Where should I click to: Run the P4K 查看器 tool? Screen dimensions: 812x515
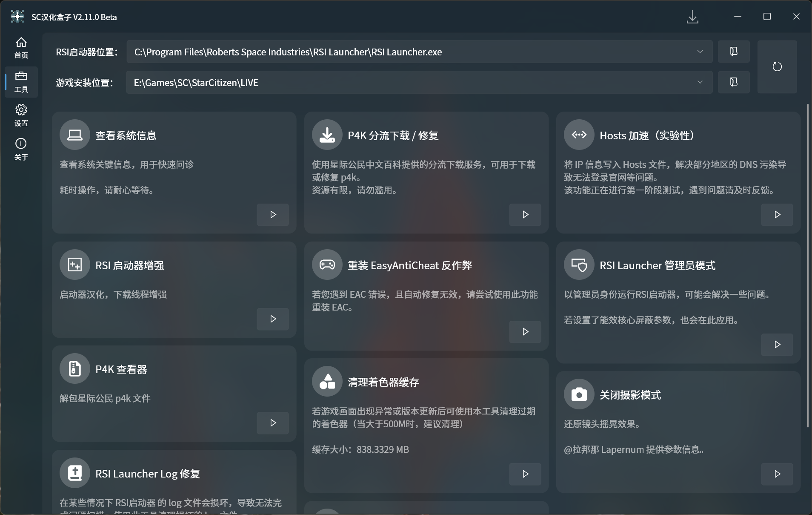click(x=273, y=423)
